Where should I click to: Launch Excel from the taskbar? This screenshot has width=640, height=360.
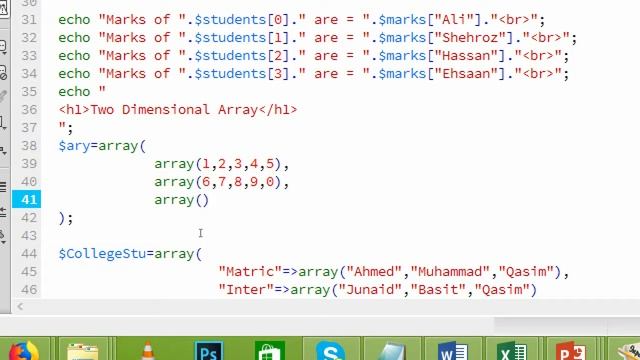pos(512,351)
